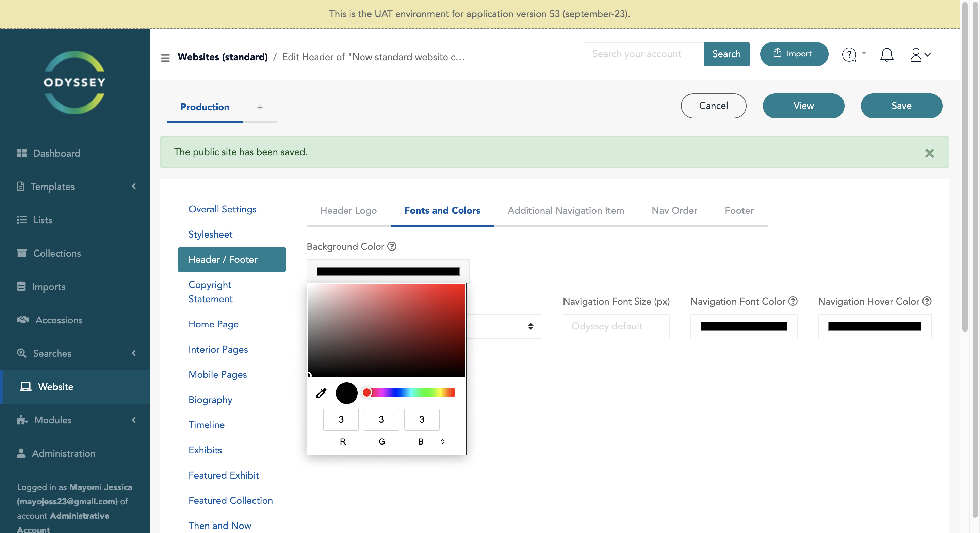Click the hue slider in color picker

click(x=411, y=393)
